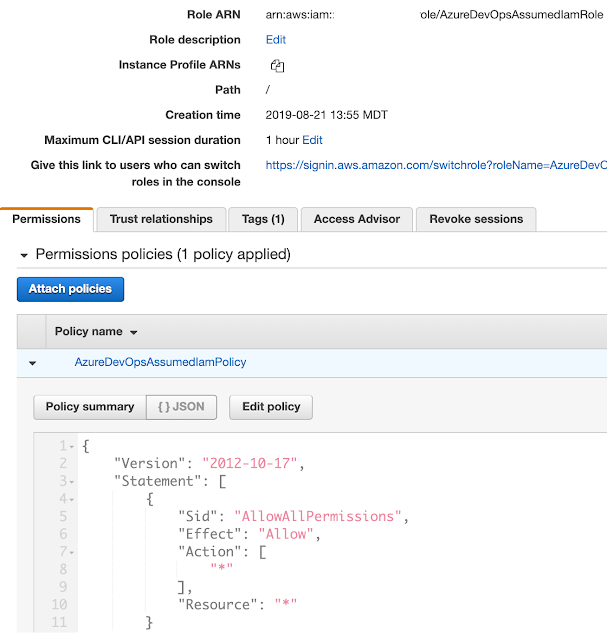Open the Revoke sessions tab
The image size is (607, 640).
[476, 219]
